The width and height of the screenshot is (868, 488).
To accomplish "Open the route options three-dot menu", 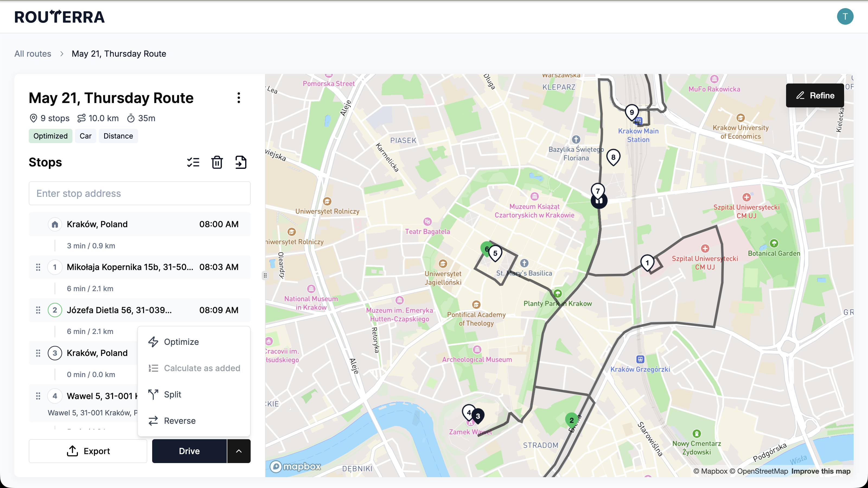I will coord(239,98).
